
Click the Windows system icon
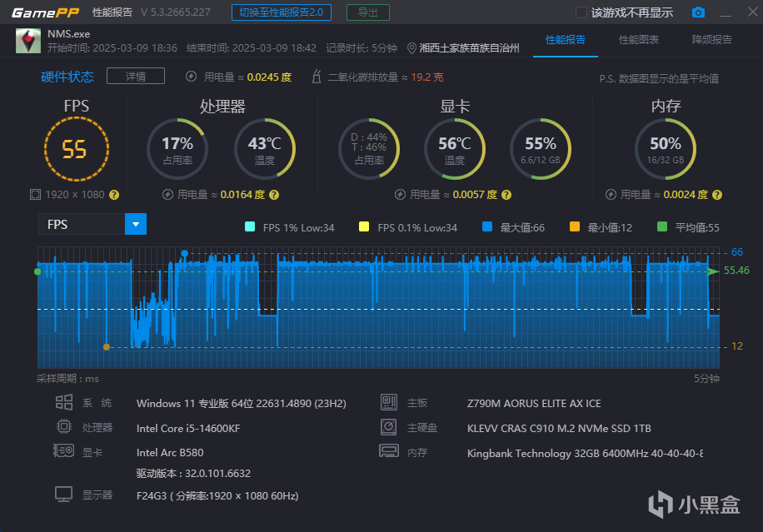pyautogui.click(x=64, y=403)
